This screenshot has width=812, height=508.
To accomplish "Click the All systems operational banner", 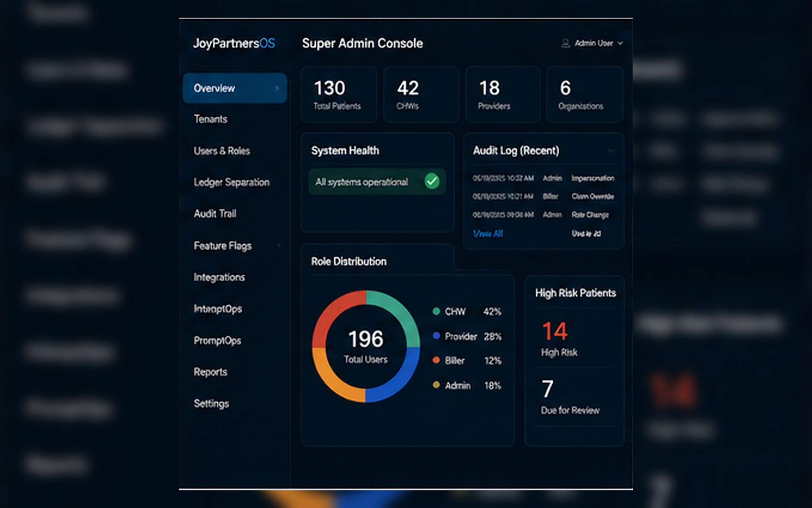I will pyautogui.click(x=377, y=182).
